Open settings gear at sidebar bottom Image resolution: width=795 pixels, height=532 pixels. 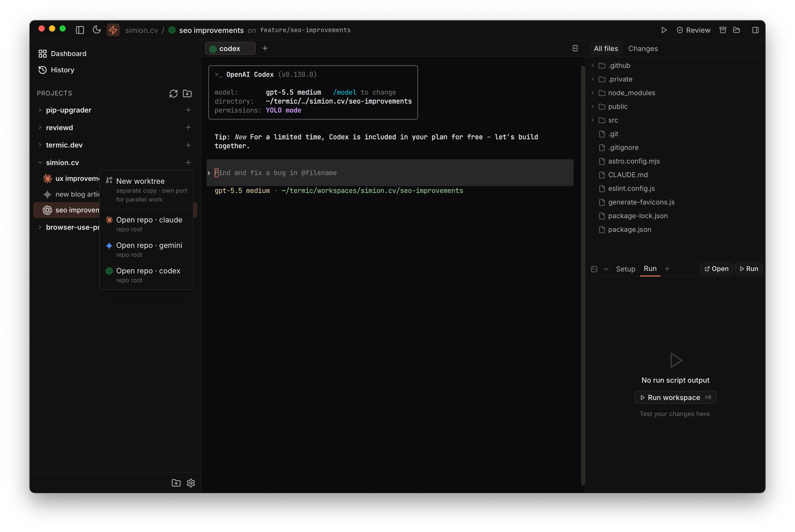[191, 483]
